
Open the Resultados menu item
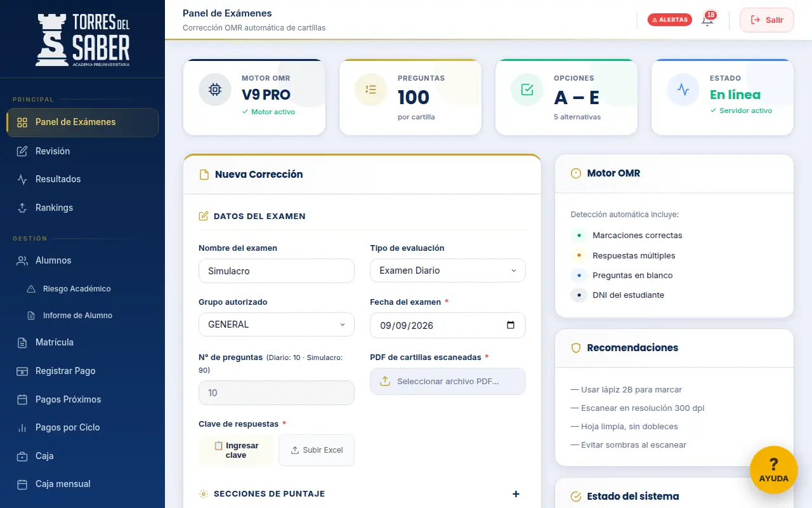click(x=82, y=179)
